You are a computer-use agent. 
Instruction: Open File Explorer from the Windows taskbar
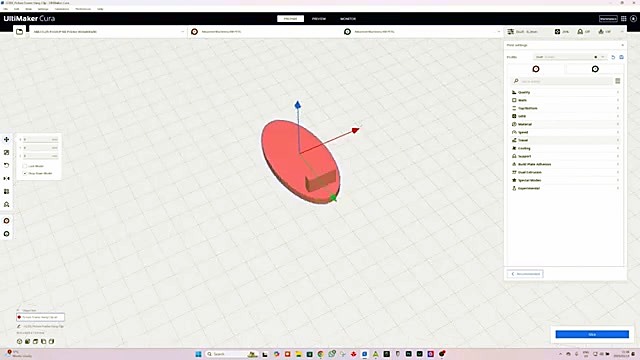[x=298, y=354]
